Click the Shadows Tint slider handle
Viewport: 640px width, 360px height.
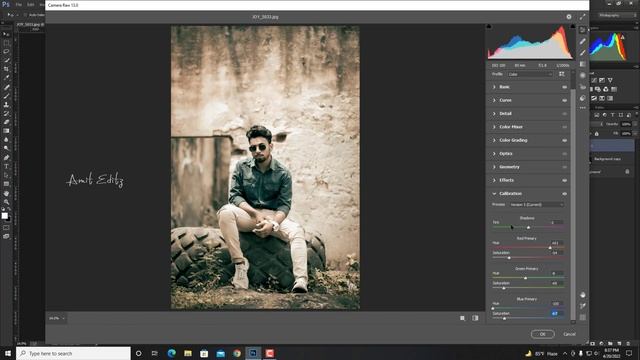coord(528,227)
